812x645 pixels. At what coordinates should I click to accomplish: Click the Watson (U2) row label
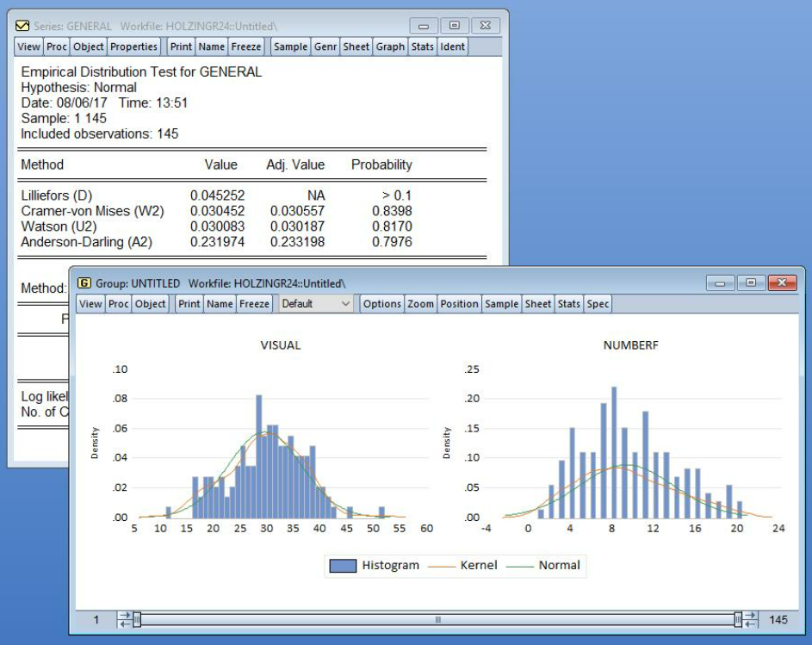coord(59,226)
